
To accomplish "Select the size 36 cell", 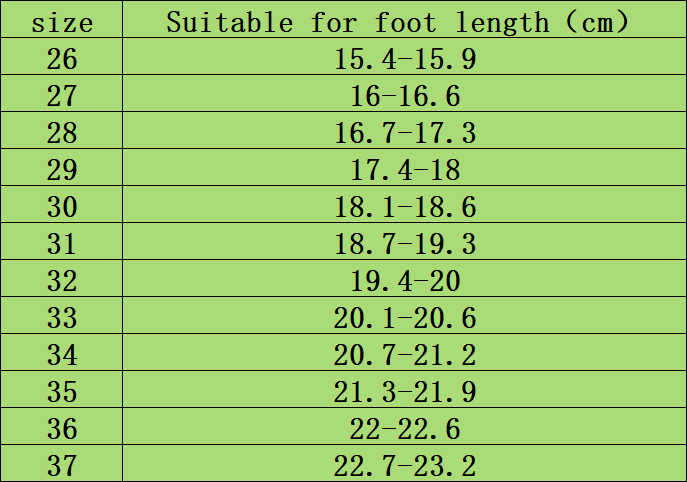I will (x=62, y=428).
